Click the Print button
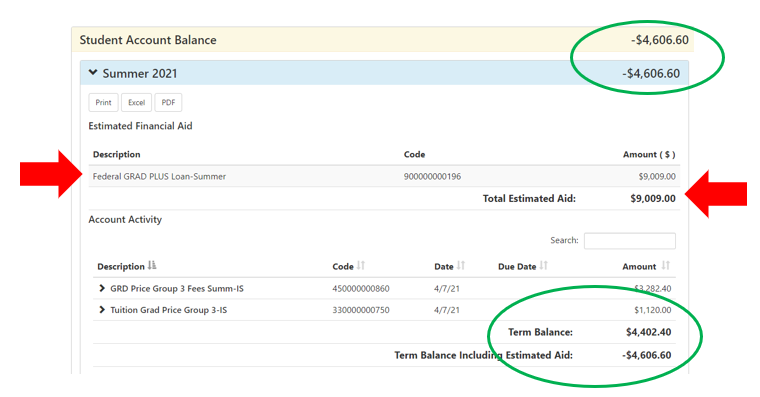760x397 pixels. click(103, 102)
